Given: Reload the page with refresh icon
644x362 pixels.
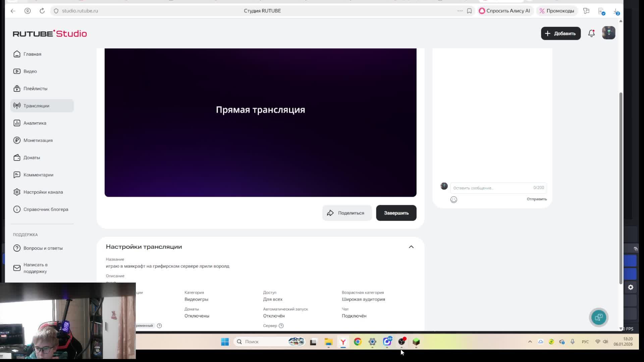Looking at the screenshot, I should 42,11.
